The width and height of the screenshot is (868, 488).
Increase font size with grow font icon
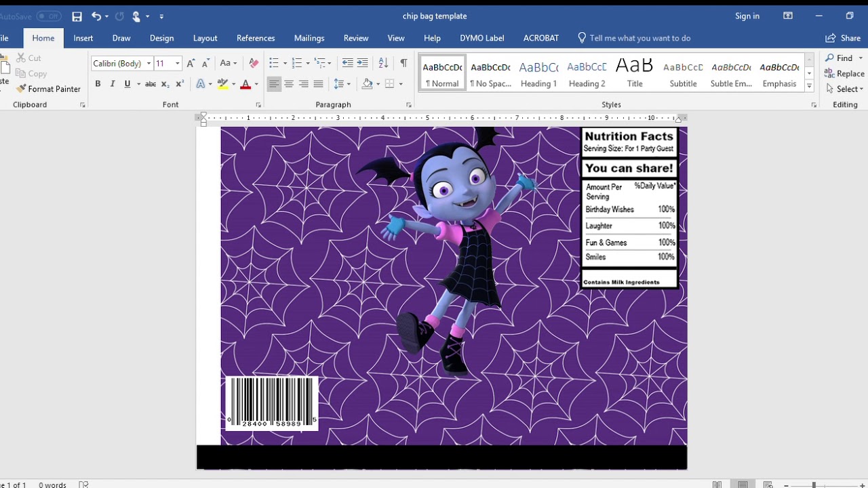coord(191,63)
